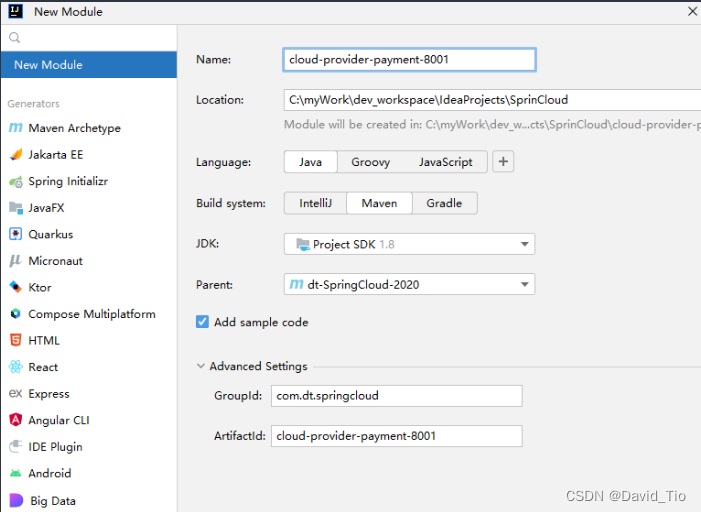Viewport: 701px width, 512px height.
Task: Edit the GroupId field
Action: pos(397,396)
